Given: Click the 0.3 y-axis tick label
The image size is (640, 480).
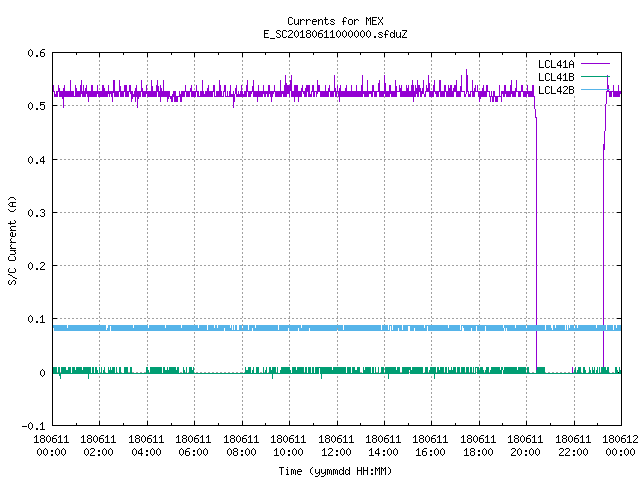Looking at the screenshot, I should pos(36,213).
